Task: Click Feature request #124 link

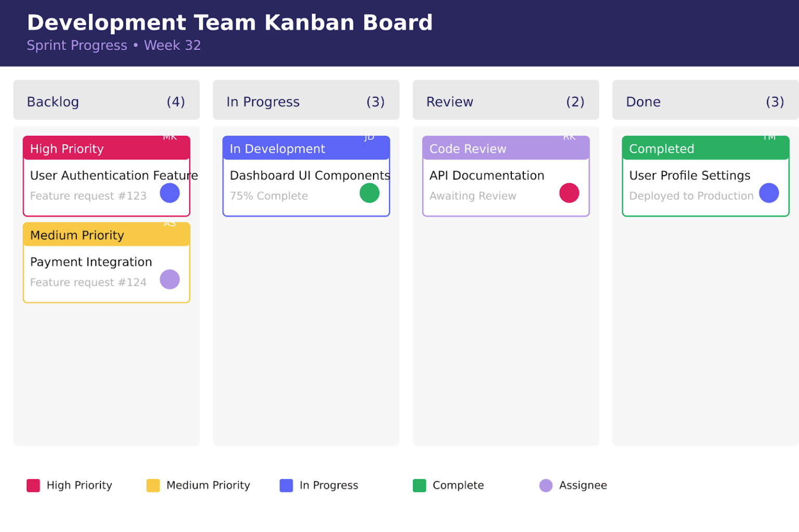Action: (x=88, y=282)
